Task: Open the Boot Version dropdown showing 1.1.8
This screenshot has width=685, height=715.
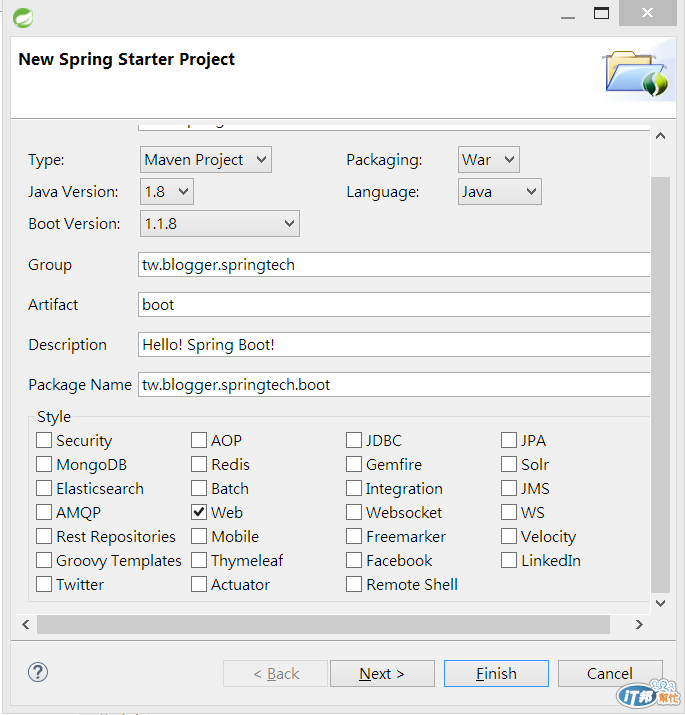Action: pyautogui.click(x=219, y=223)
